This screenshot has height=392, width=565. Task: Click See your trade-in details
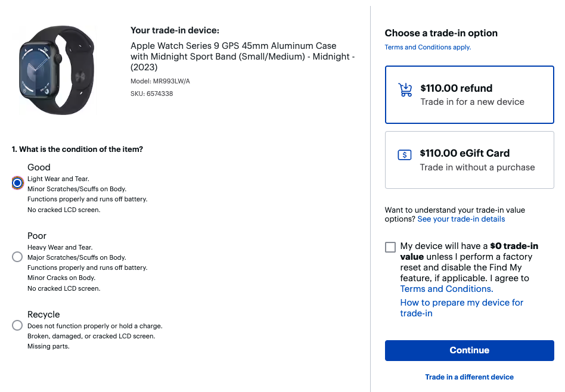tap(461, 219)
